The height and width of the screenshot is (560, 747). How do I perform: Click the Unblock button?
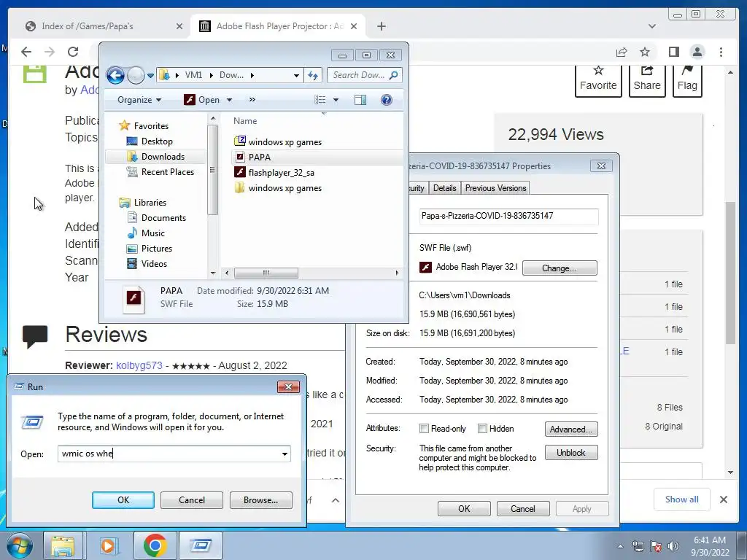[570, 452]
